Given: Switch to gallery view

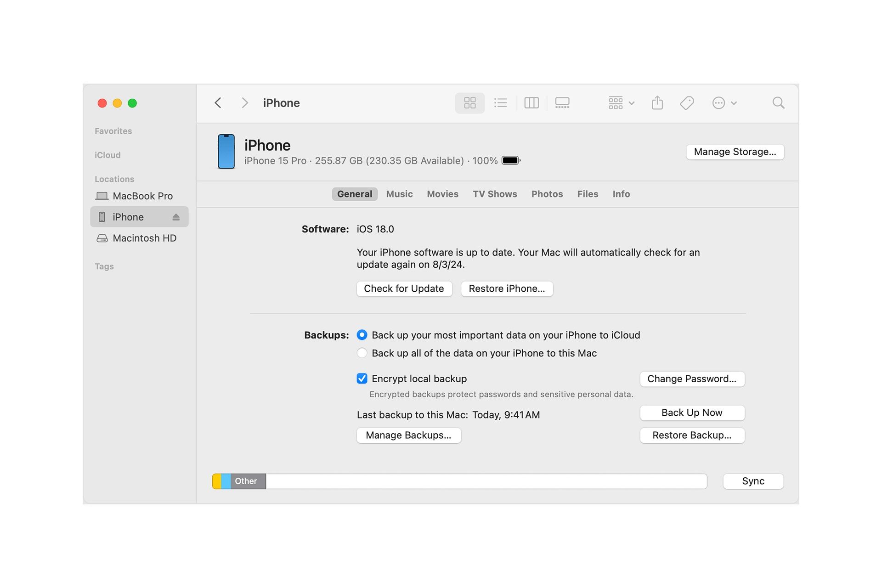Looking at the screenshot, I should coord(562,103).
